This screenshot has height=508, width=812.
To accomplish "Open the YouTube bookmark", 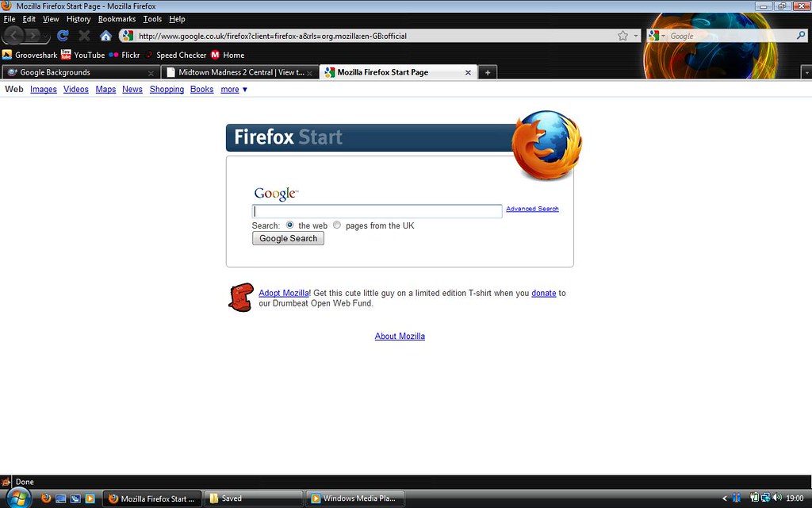I will [x=82, y=55].
